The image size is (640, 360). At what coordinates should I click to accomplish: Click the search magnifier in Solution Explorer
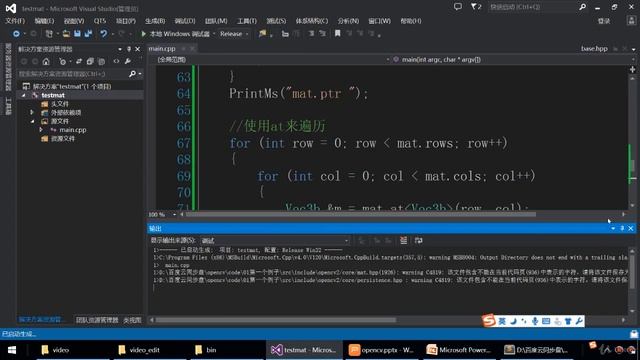(132, 74)
